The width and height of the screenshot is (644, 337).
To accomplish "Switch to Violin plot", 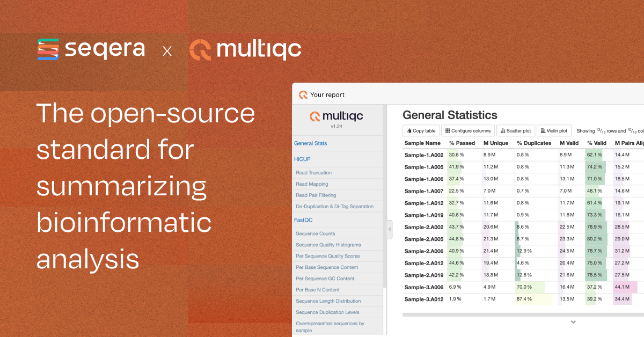I will point(554,130).
